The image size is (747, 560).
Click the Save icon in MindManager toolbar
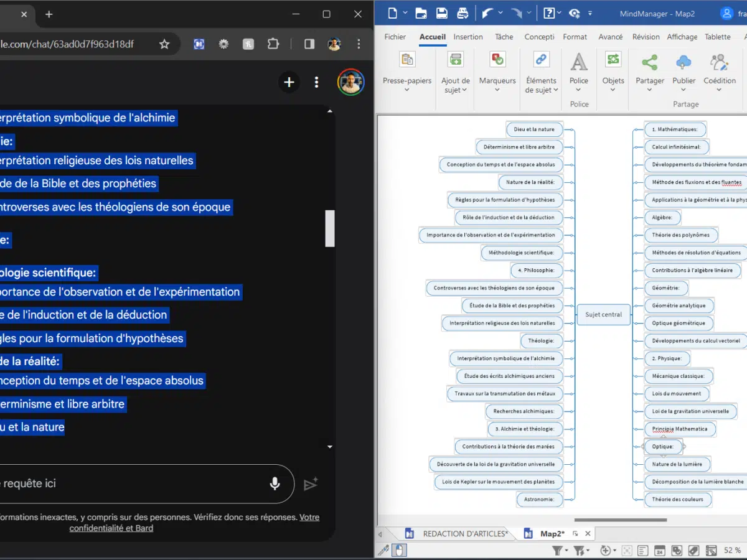[441, 13]
